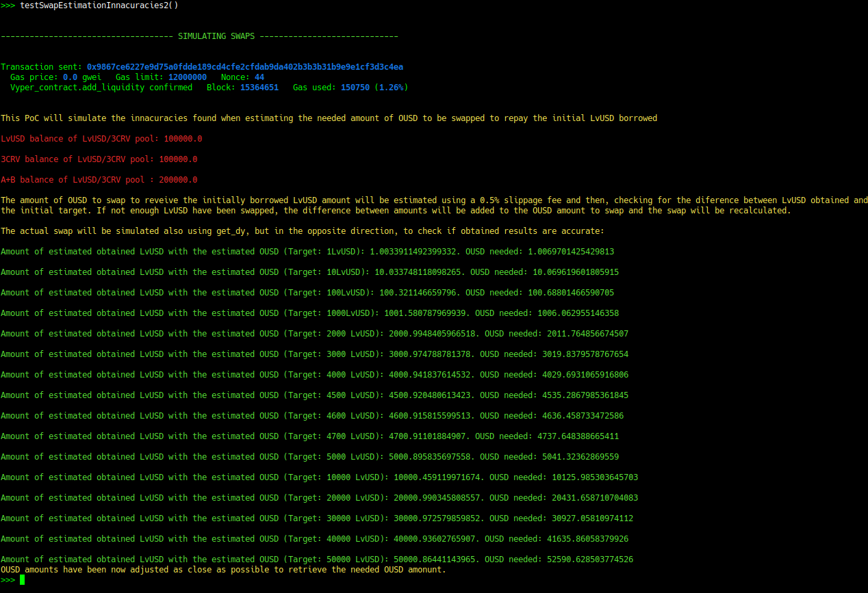Image resolution: width=868 pixels, height=593 pixels.
Task: Click Vyper_contract.add_liquidity confirmed text
Action: coord(101,88)
